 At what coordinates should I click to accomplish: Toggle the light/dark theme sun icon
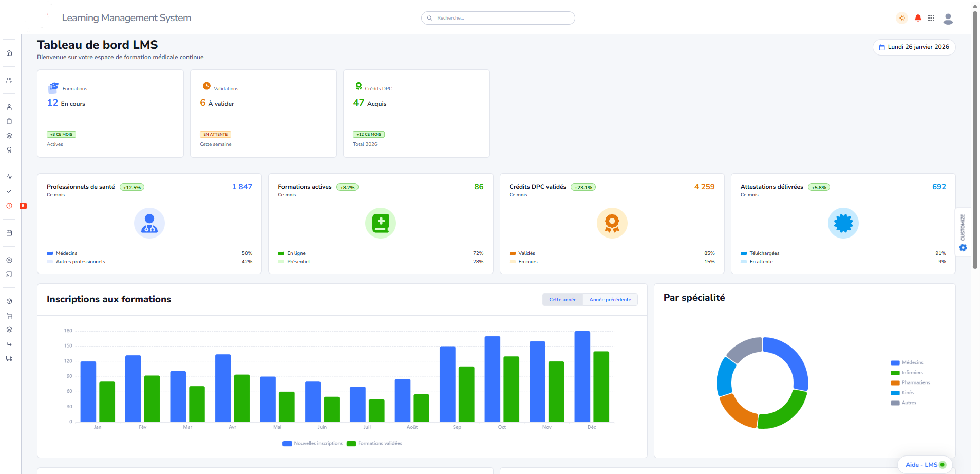pyautogui.click(x=901, y=18)
